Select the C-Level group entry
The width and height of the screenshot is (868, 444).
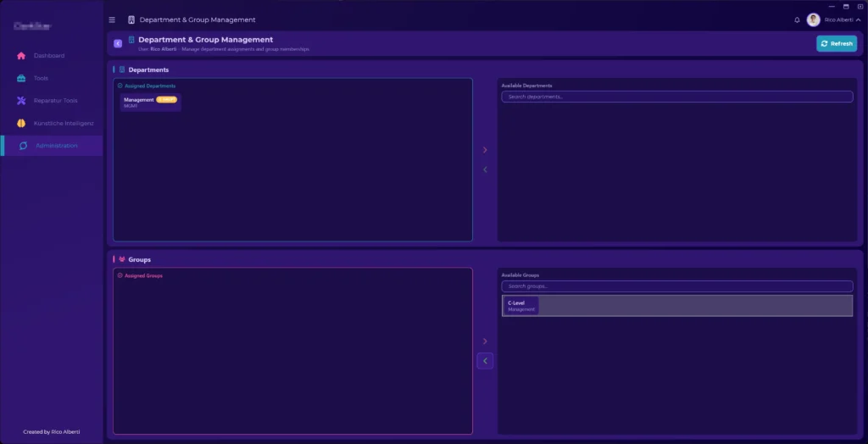pos(677,306)
